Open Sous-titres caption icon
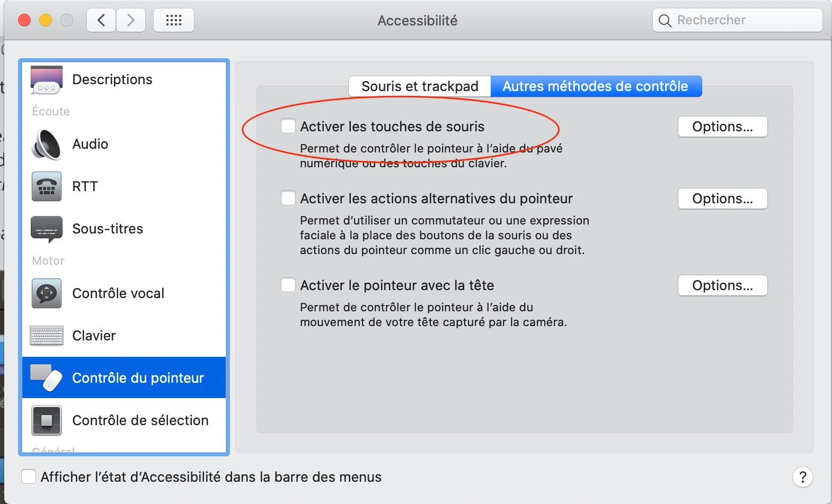 click(x=47, y=229)
